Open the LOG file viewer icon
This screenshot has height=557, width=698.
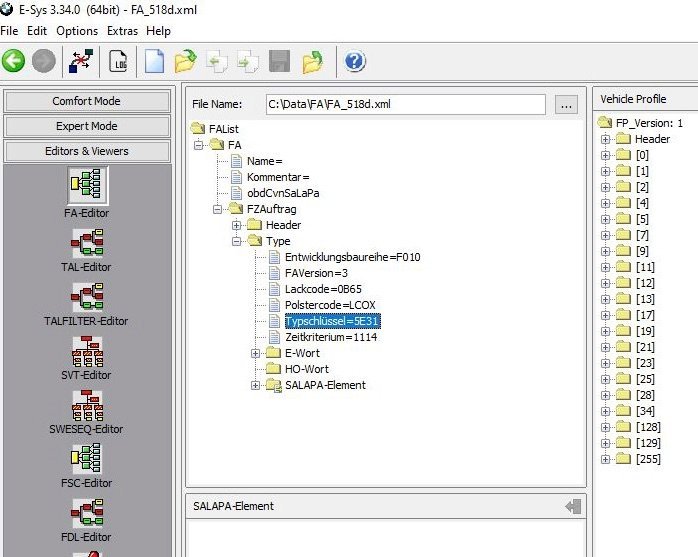118,62
